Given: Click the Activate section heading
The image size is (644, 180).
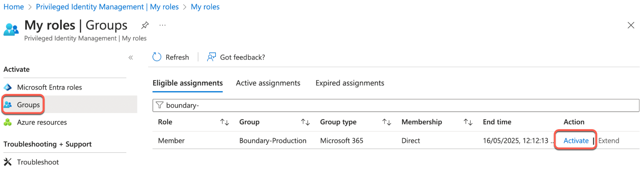Looking at the screenshot, I should click(x=17, y=70).
